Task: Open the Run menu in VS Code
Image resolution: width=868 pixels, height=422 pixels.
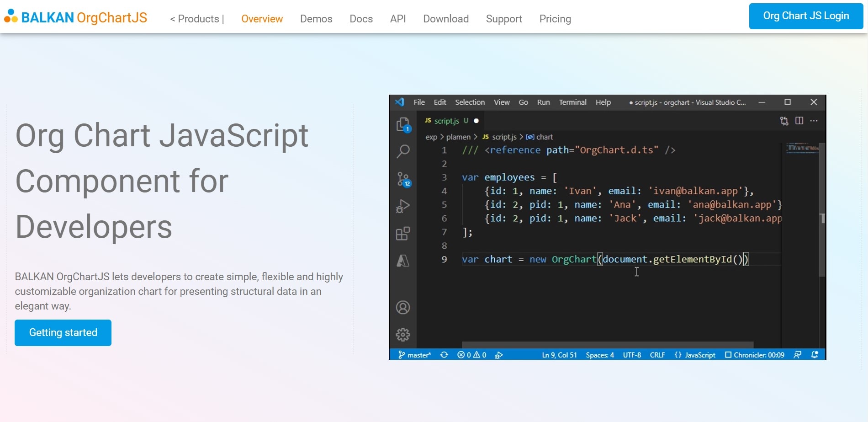Action: [544, 102]
